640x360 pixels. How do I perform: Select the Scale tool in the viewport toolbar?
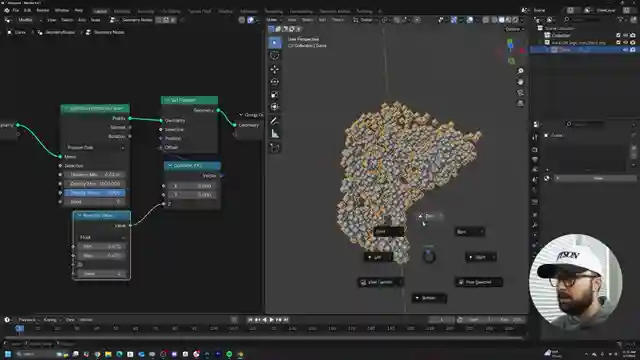coord(275,95)
